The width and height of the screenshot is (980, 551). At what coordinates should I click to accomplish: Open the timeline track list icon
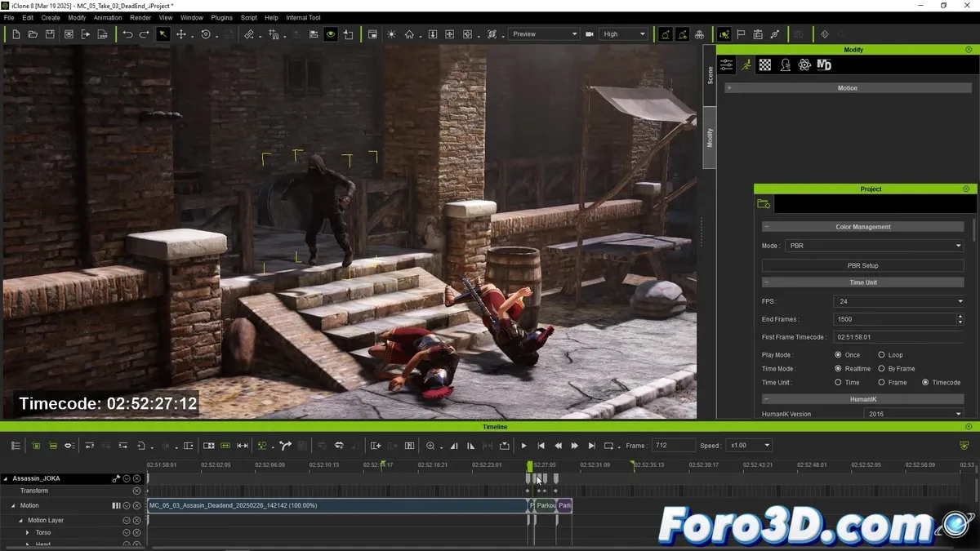pyautogui.click(x=16, y=446)
